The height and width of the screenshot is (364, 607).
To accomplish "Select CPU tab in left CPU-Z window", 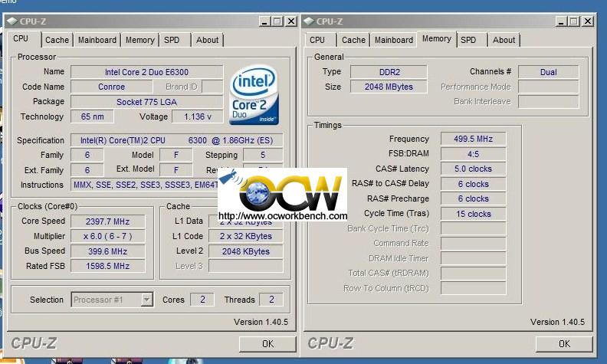I will [x=21, y=39].
